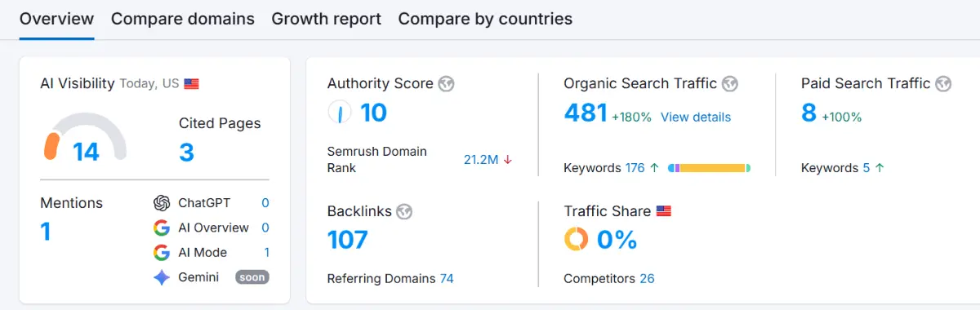Click the Authority Score value 10
980x310 pixels.
pos(373,112)
